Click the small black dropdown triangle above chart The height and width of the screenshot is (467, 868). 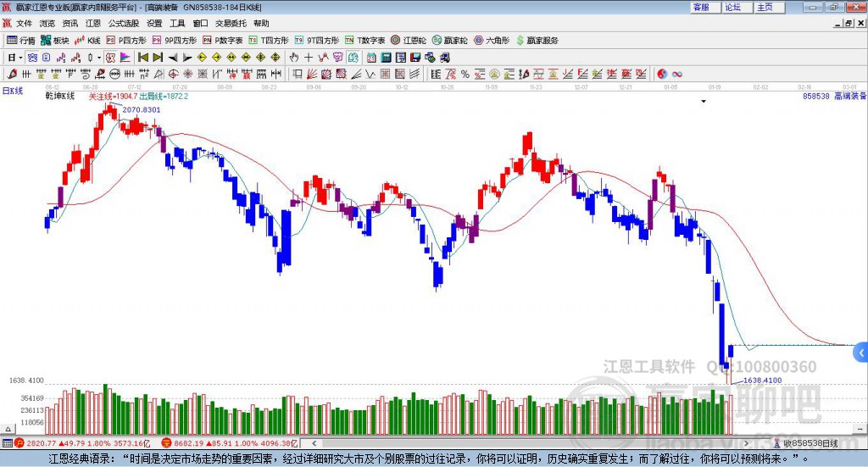[x=704, y=101]
